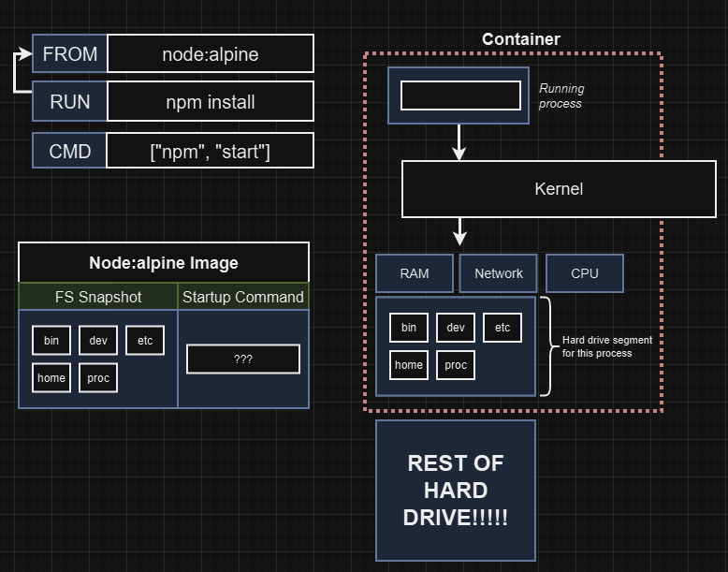Screen dimensions: 728x572
Task: Click the Startup Command column header
Action: click(x=243, y=297)
